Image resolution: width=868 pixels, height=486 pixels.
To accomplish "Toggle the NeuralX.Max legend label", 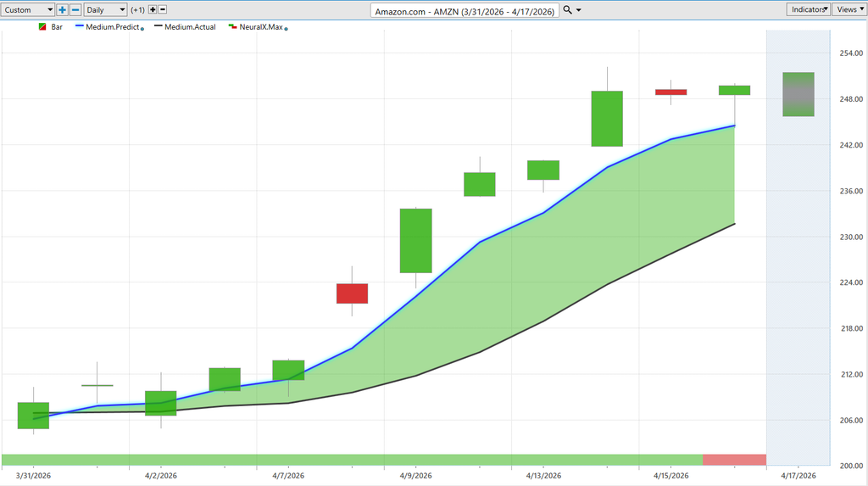I will pos(261,27).
